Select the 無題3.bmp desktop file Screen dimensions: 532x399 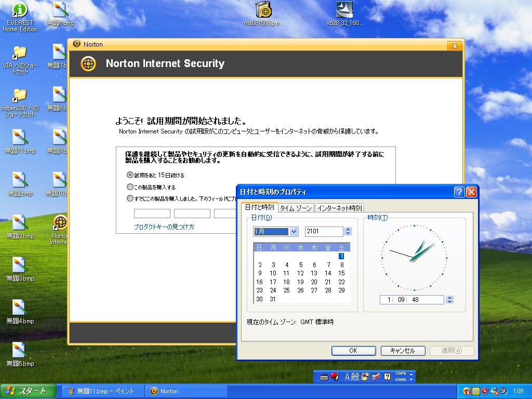pos(20,270)
